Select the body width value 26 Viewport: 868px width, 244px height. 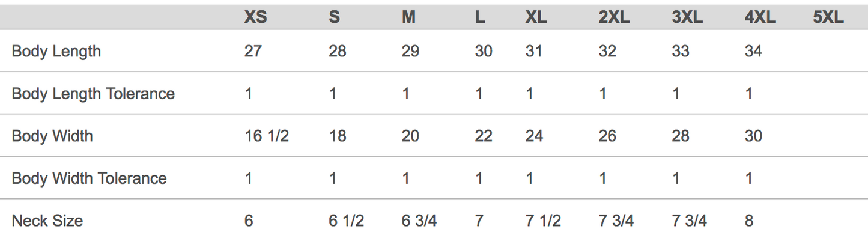[x=607, y=136]
